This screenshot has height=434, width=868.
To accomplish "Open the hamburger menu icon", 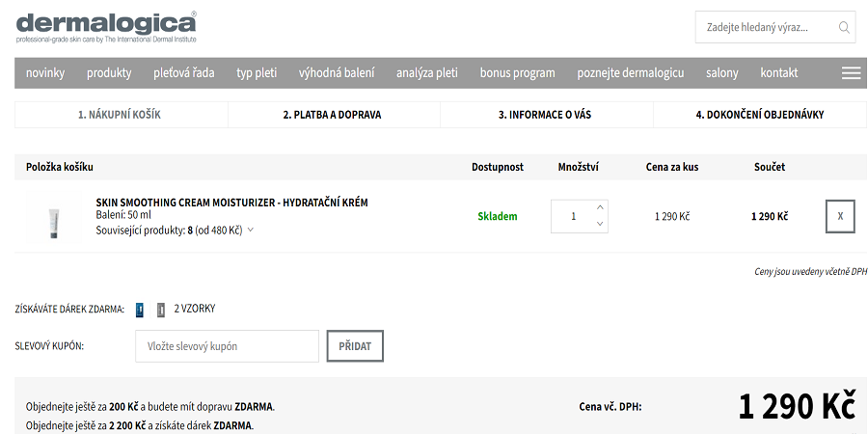I will click(851, 73).
